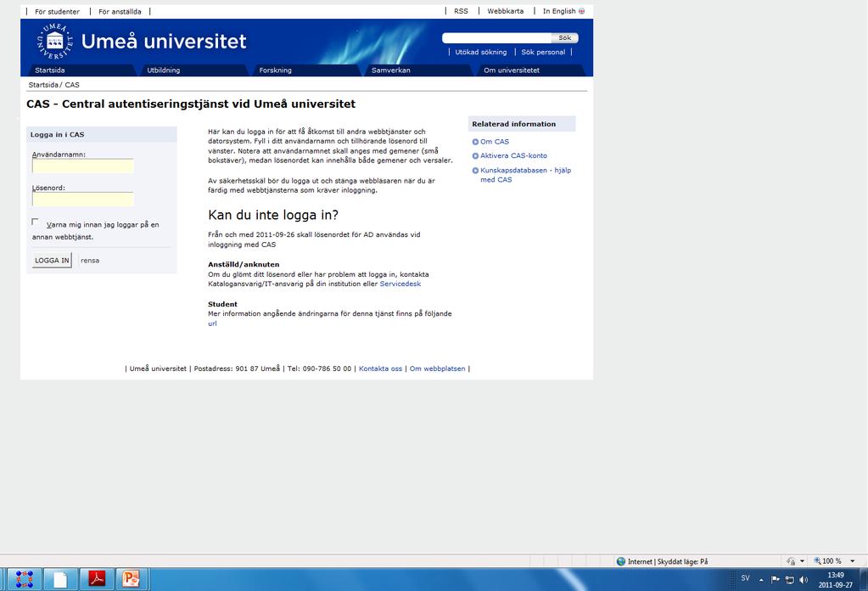The image size is (868, 591).
Task: Click the privacy lock icon in status bar
Action: point(791,561)
